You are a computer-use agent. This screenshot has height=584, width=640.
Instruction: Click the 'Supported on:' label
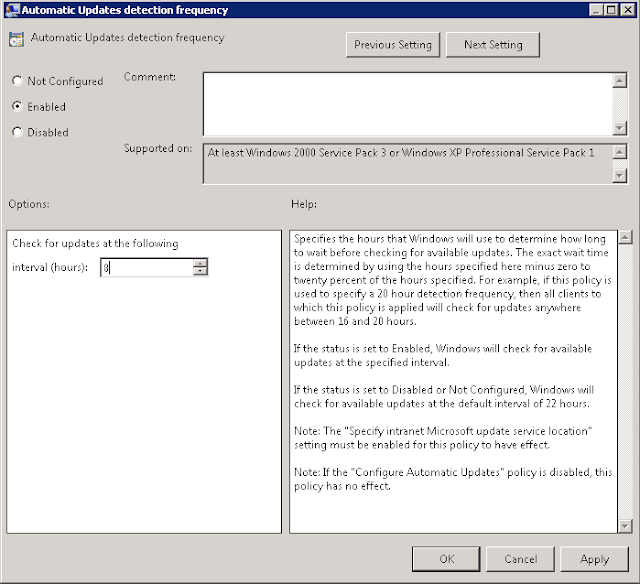pyautogui.click(x=158, y=148)
